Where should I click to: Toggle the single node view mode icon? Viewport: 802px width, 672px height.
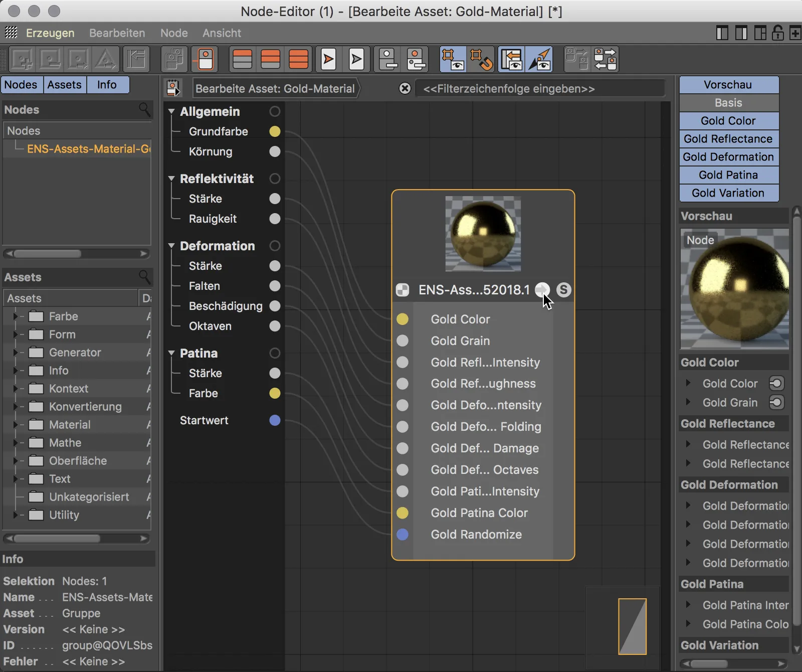(x=205, y=59)
